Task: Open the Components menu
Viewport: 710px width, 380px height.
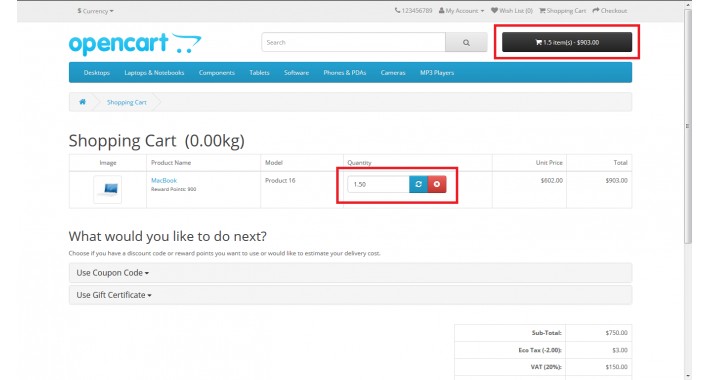Action: point(217,72)
